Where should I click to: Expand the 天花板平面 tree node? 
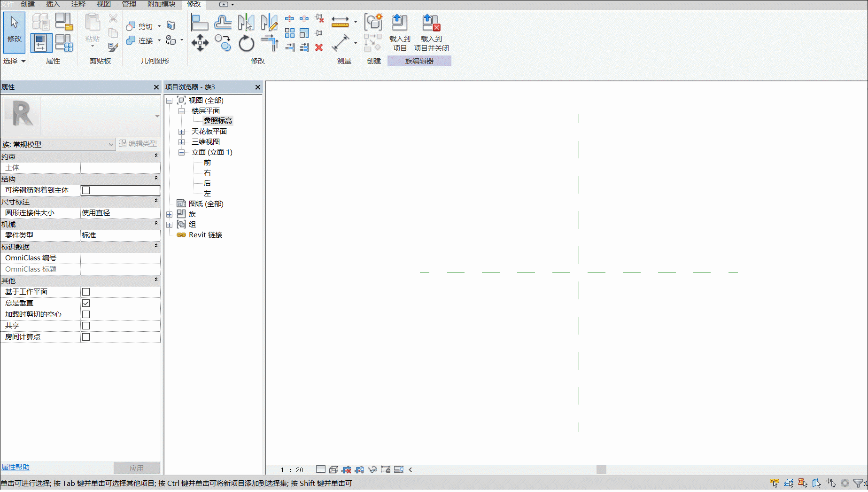[x=181, y=132]
